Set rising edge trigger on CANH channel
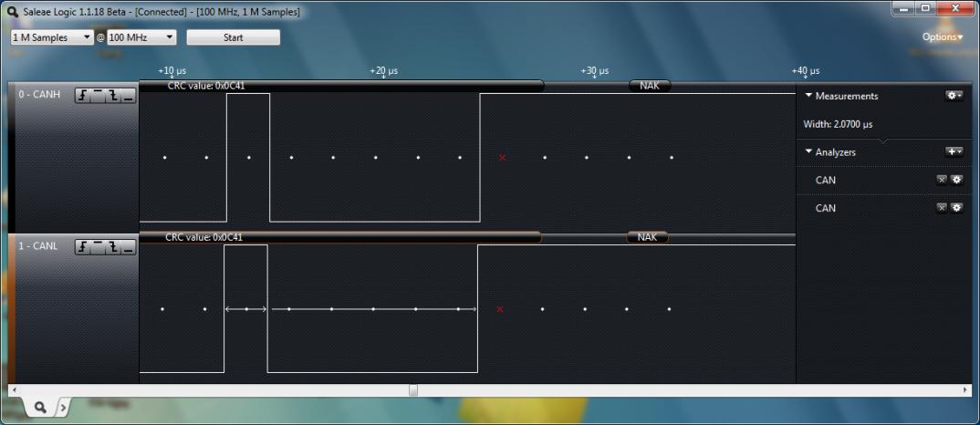This screenshot has width=980, height=425. pyautogui.click(x=83, y=96)
